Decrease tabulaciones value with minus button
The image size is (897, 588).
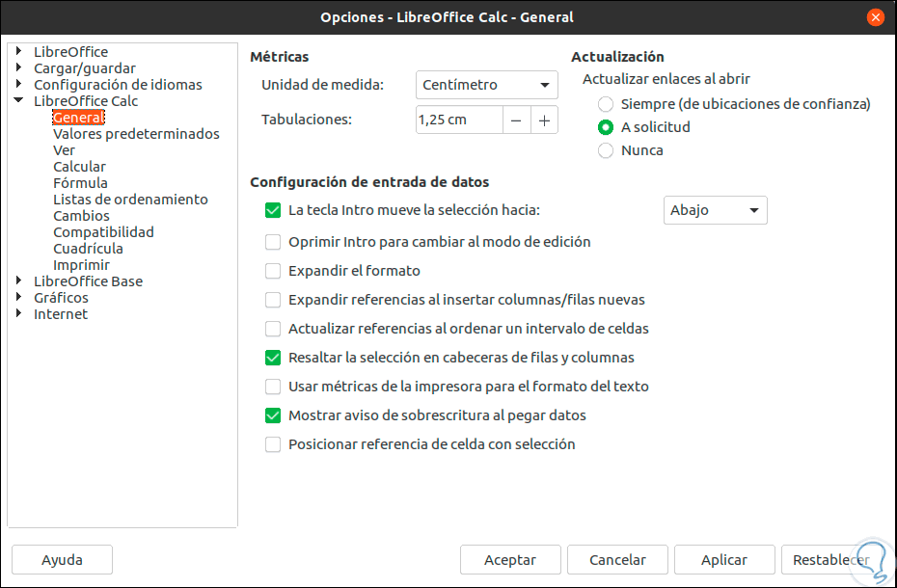tap(516, 120)
